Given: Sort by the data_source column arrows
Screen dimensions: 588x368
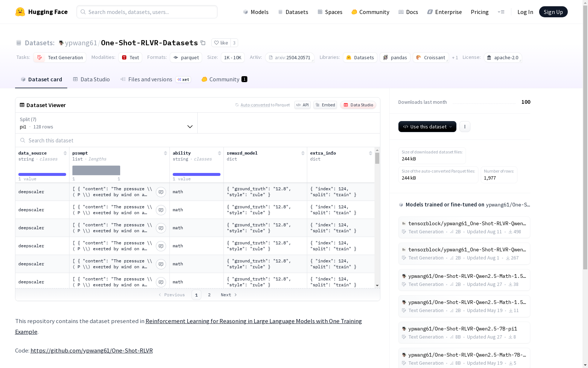Looking at the screenshot, I should [x=65, y=153].
